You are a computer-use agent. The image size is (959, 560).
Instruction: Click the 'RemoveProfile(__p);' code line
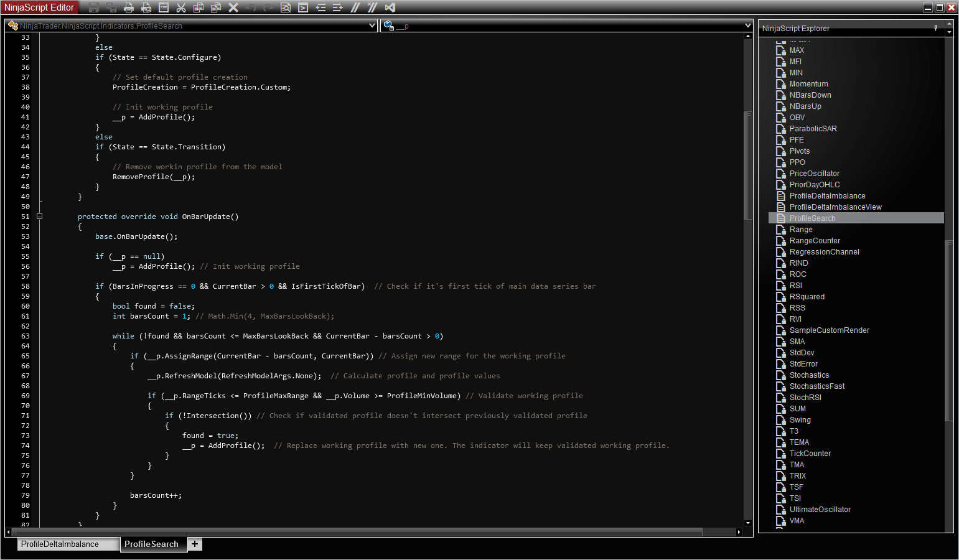(154, 177)
